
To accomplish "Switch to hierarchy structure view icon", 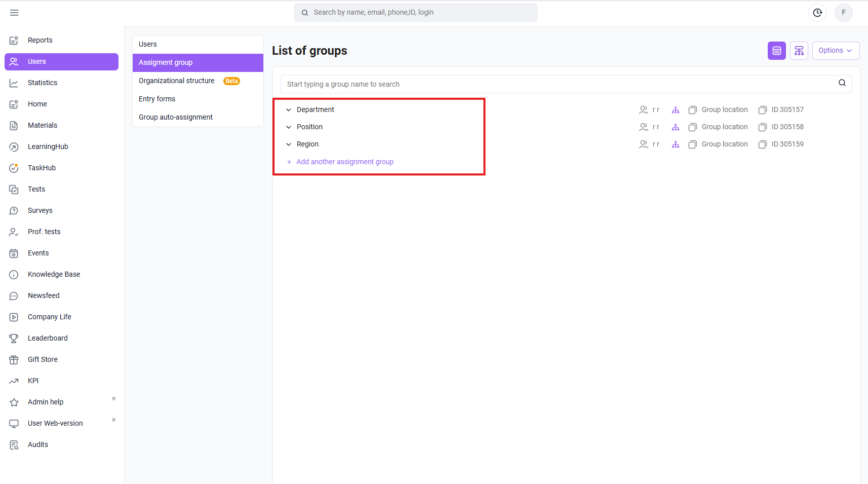I will click(799, 51).
